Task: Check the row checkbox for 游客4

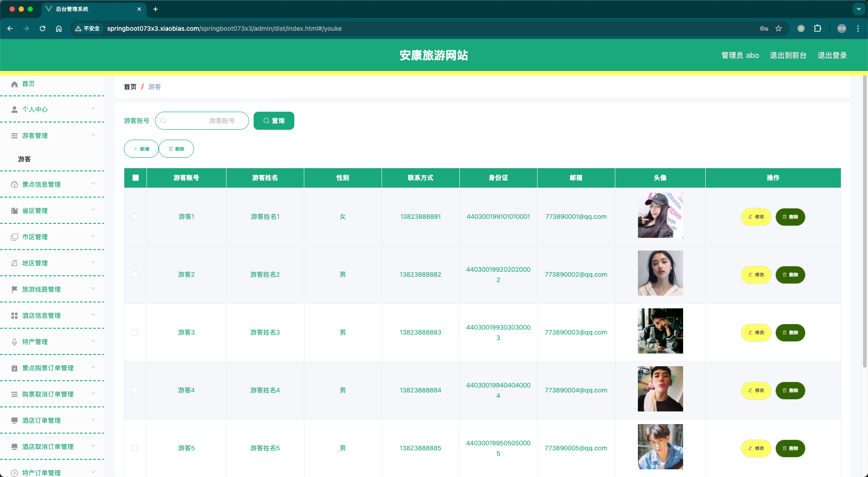Action: click(x=135, y=390)
